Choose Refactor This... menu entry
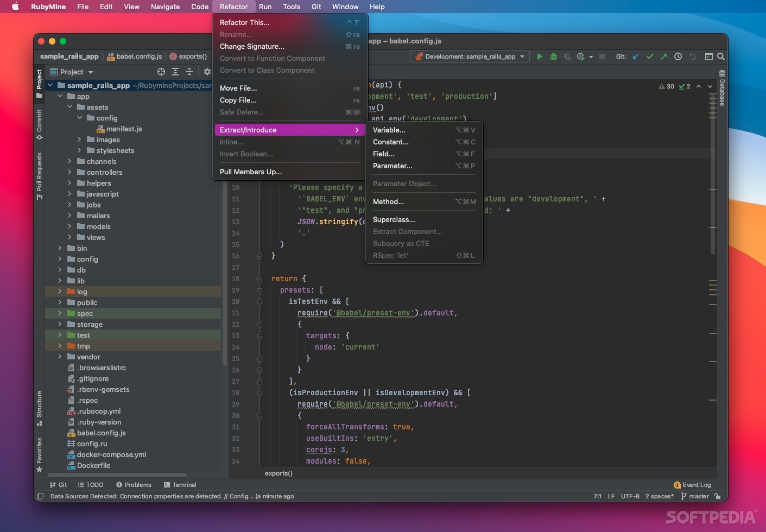 290,22
